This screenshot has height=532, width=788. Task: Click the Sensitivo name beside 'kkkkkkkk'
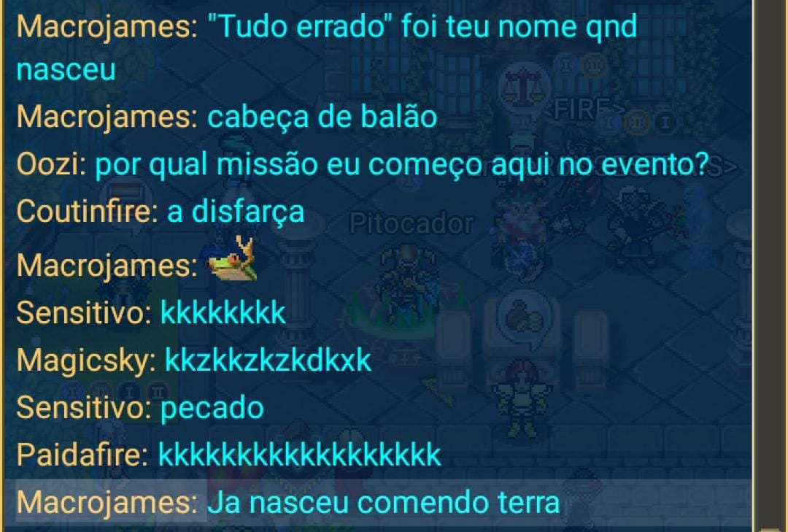(x=84, y=313)
